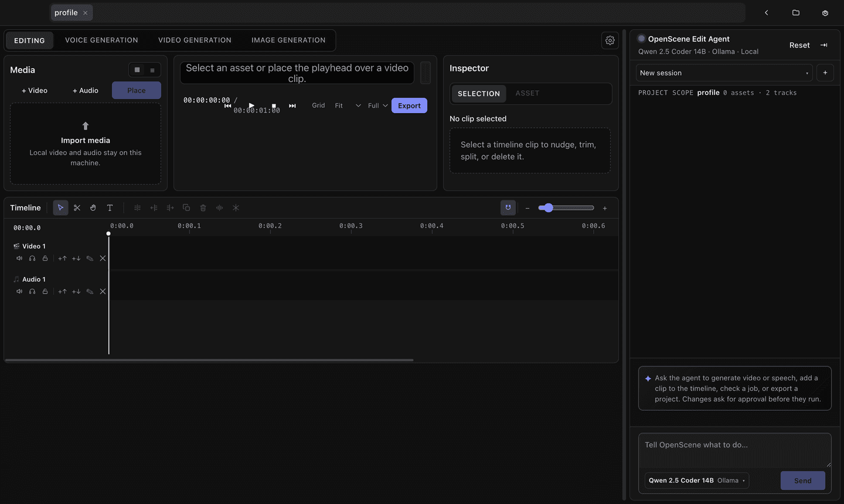The width and height of the screenshot is (844, 504).
Task: Activate the scissors razor tool
Action: click(x=77, y=207)
